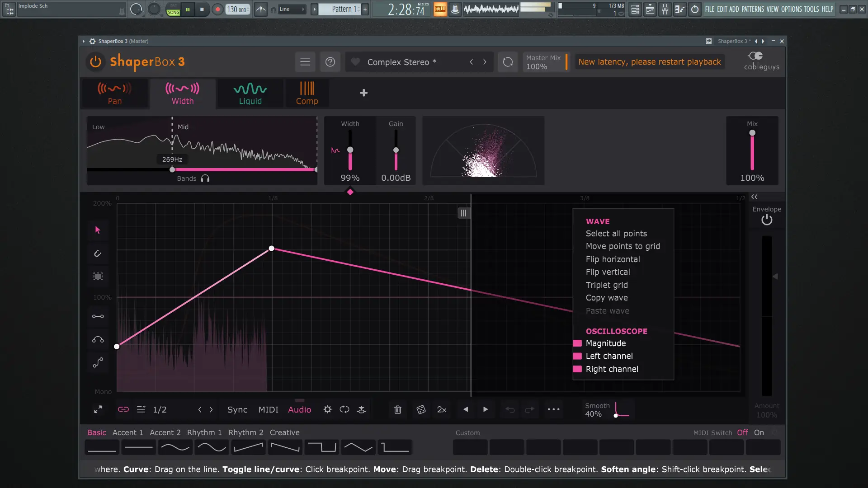Screen dimensions: 868x488
Task: Click the help question mark icon
Action: pos(330,62)
